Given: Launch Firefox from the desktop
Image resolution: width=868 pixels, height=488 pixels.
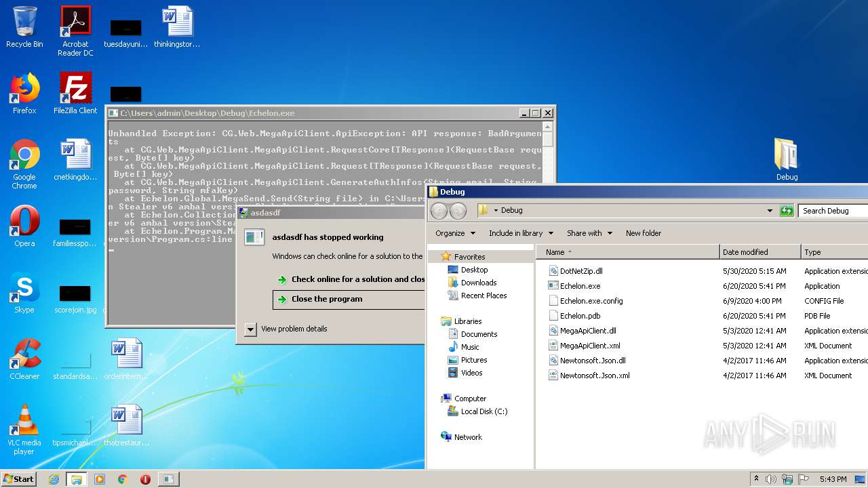Looking at the screenshot, I should point(24,94).
